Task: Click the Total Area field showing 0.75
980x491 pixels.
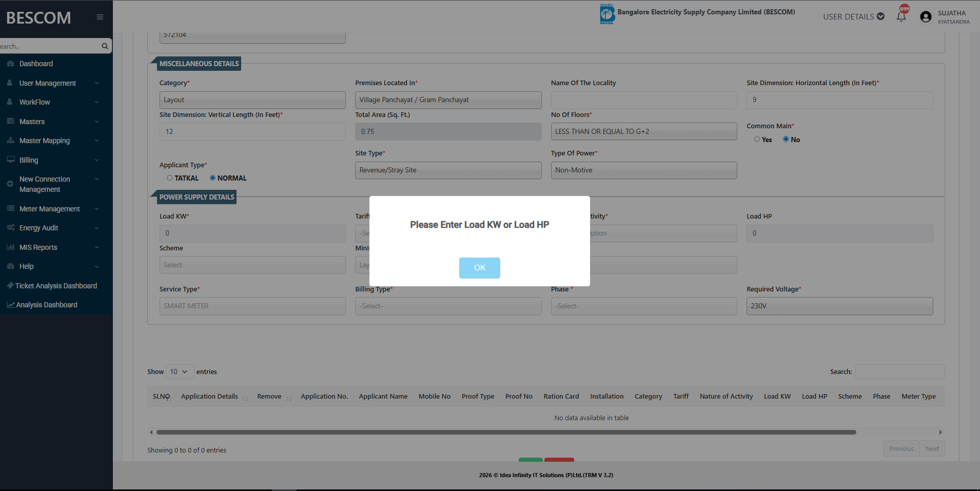Action: pos(448,131)
